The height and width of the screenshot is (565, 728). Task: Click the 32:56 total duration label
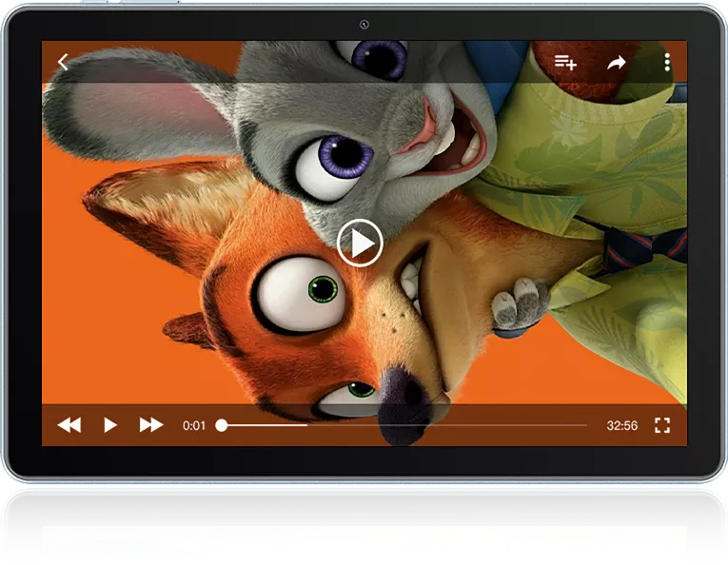[621, 426]
